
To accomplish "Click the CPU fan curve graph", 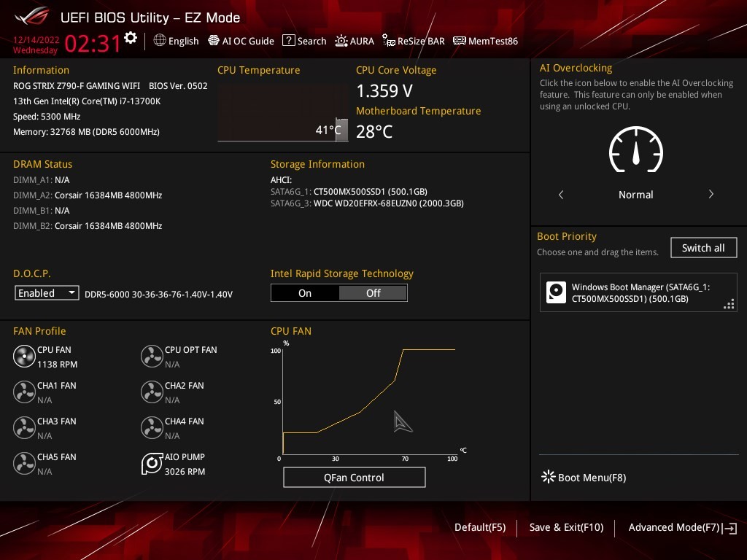I will tap(368, 401).
